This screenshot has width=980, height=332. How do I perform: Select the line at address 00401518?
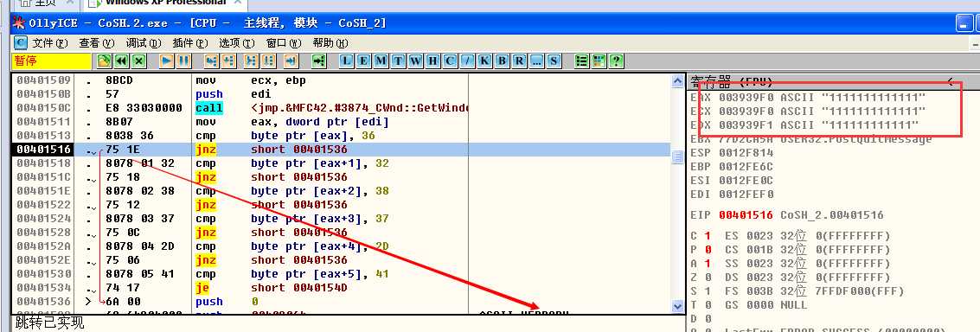pos(341,163)
